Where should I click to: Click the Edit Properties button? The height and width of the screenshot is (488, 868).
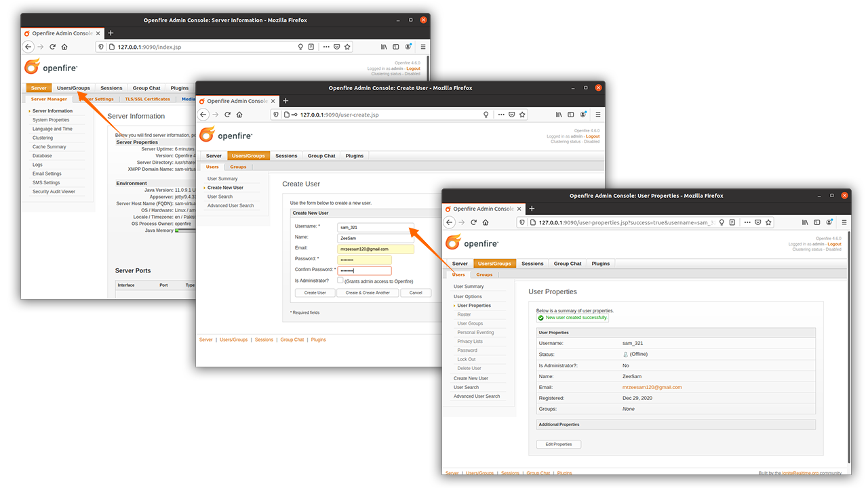(x=558, y=445)
